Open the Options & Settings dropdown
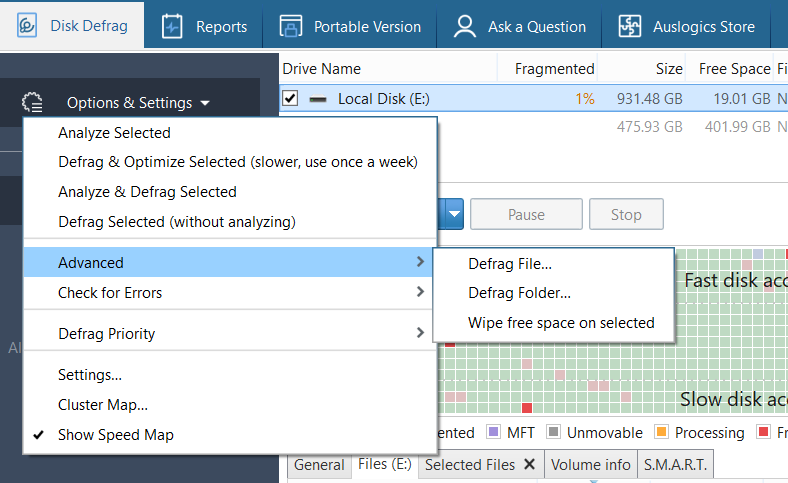 point(138,103)
